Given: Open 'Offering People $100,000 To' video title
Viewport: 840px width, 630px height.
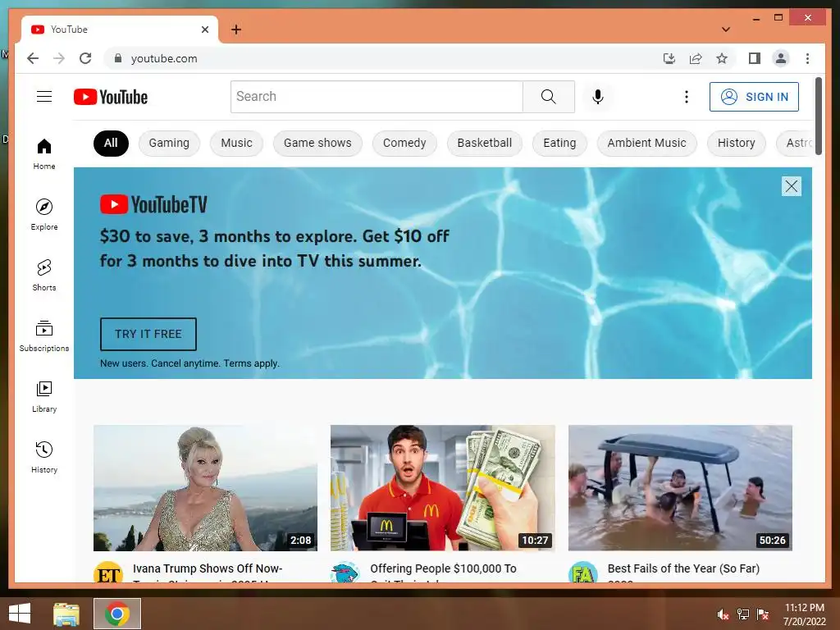Looking at the screenshot, I should tap(443, 568).
